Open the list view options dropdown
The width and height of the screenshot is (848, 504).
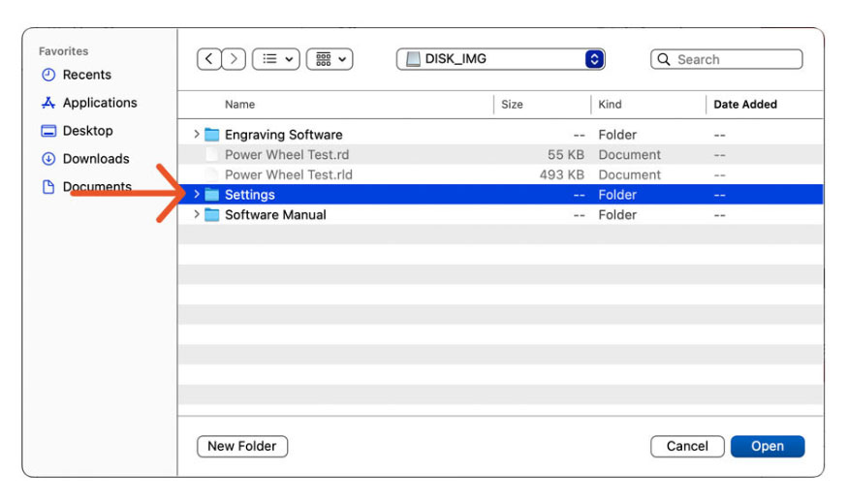click(276, 59)
